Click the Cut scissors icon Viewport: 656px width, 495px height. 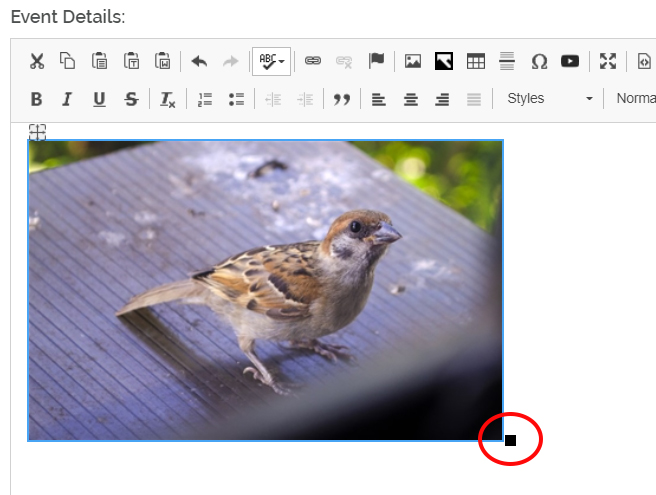point(37,61)
